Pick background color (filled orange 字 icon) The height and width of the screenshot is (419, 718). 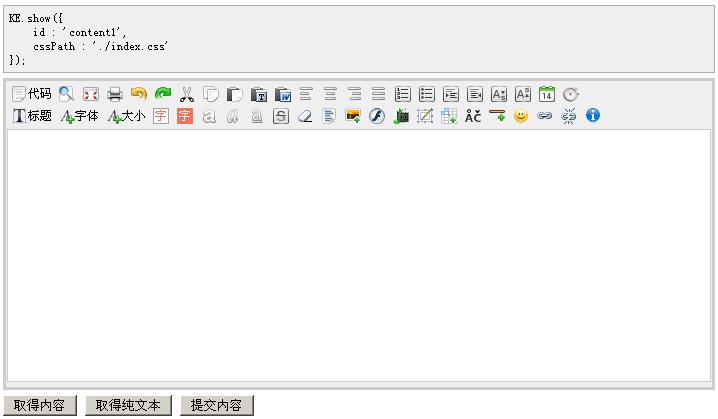point(185,116)
